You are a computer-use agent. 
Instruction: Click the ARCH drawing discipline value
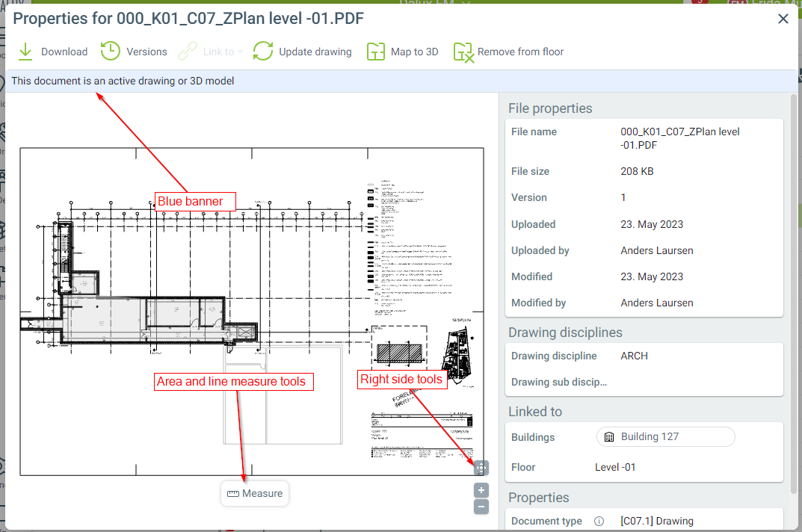(x=634, y=356)
